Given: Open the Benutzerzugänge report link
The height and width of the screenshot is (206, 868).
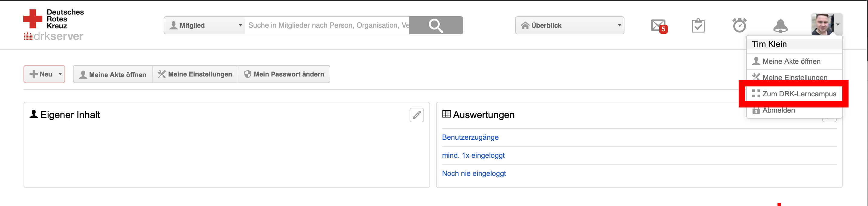Looking at the screenshot, I should [x=470, y=137].
